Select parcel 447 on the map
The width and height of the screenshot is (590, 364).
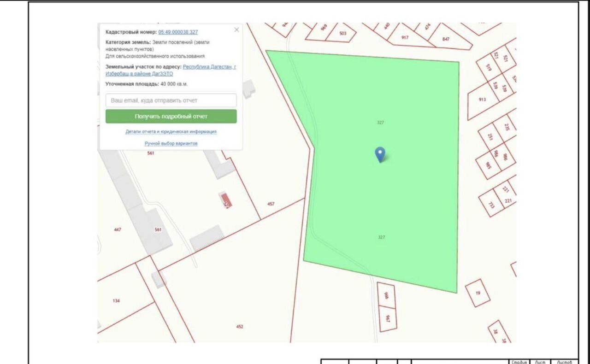[118, 229]
